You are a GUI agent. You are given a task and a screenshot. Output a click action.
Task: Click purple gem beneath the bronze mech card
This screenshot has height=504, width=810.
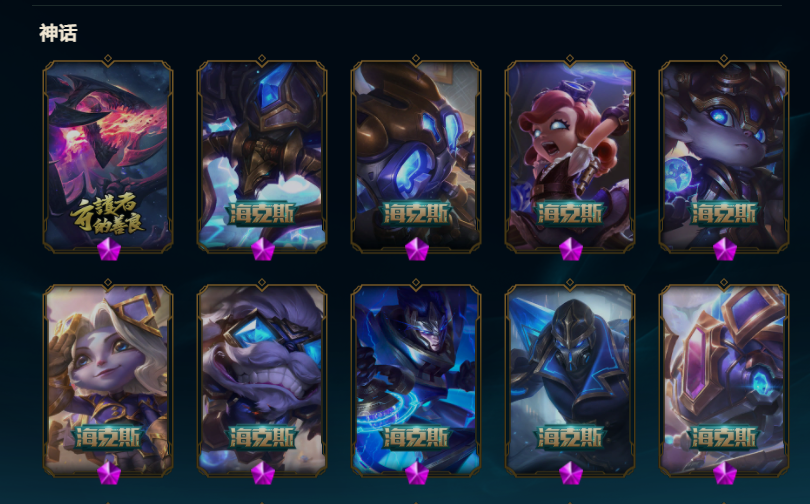pyautogui.click(x=417, y=249)
